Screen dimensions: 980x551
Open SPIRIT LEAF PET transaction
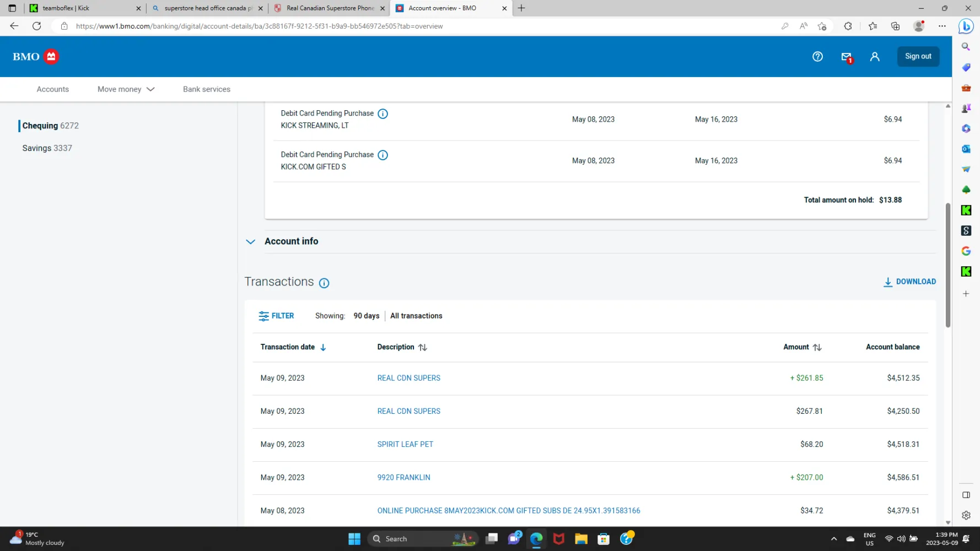tap(405, 444)
